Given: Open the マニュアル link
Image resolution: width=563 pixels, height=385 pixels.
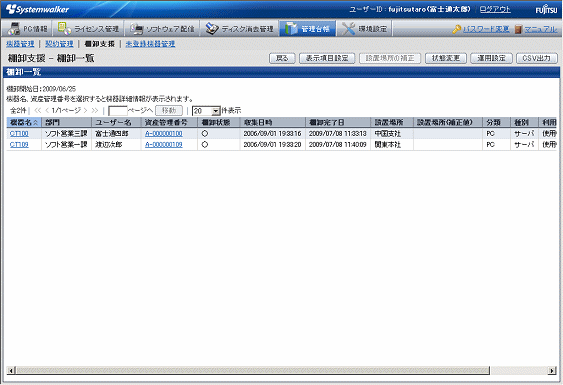Looking at the screenshot, I should (540, 29).
